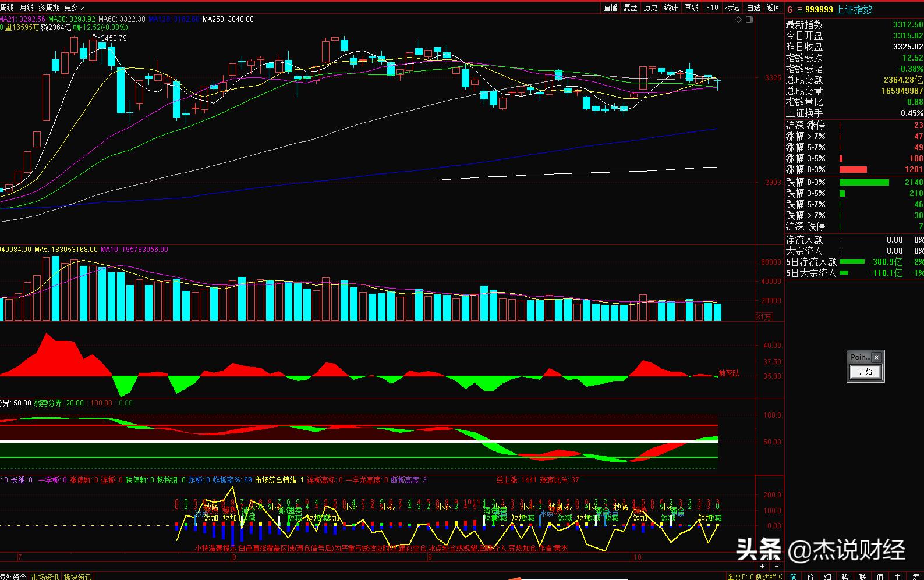Viewport: 924px width, 580px height.
Task: Open the 直播 live toolbar button
Action: (611, 8)
